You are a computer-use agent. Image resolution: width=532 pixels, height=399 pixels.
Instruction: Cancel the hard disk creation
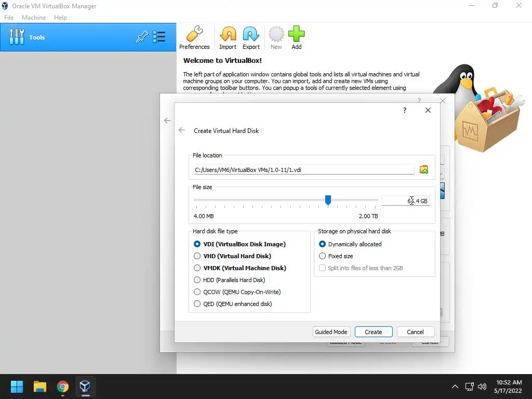(x=415, y=332)
